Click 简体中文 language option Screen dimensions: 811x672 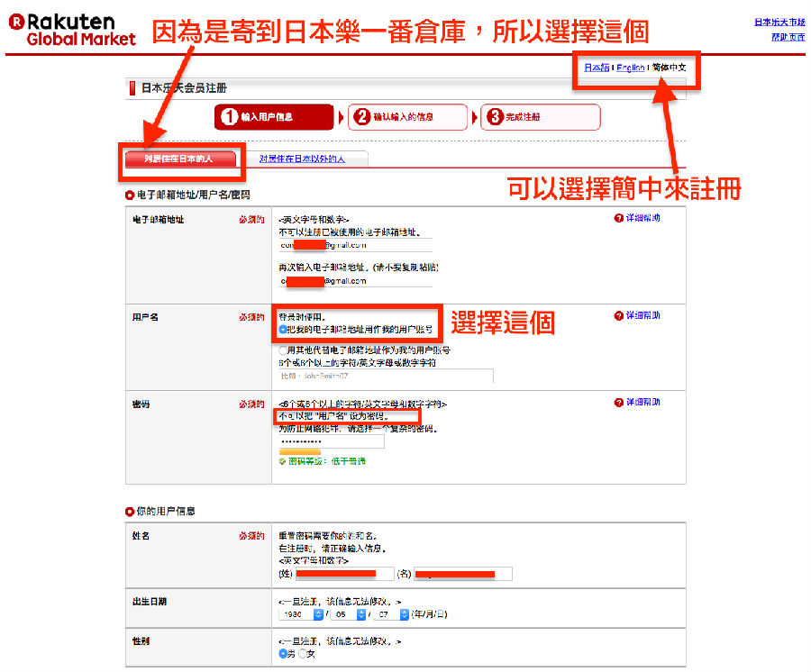[669, 68]
